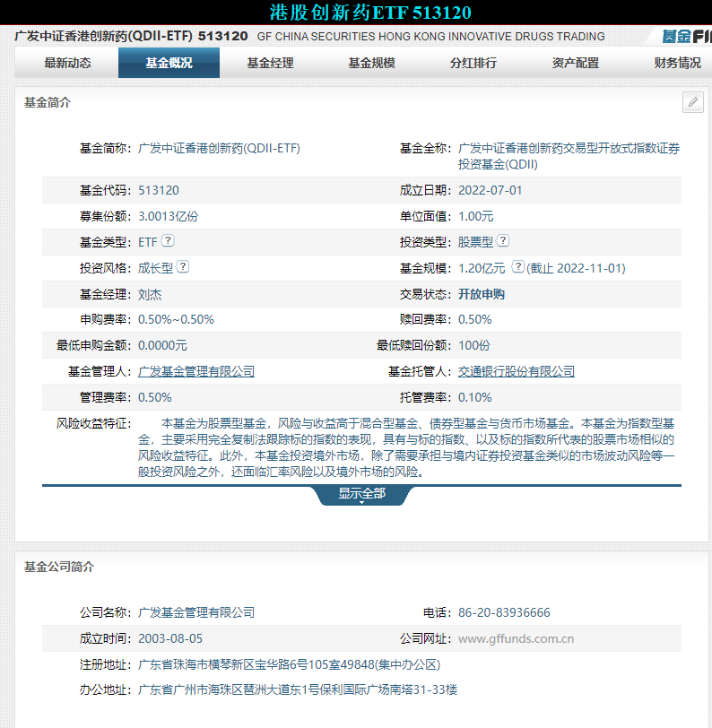Switch to the 财务情况 tab

click(677, 63)
